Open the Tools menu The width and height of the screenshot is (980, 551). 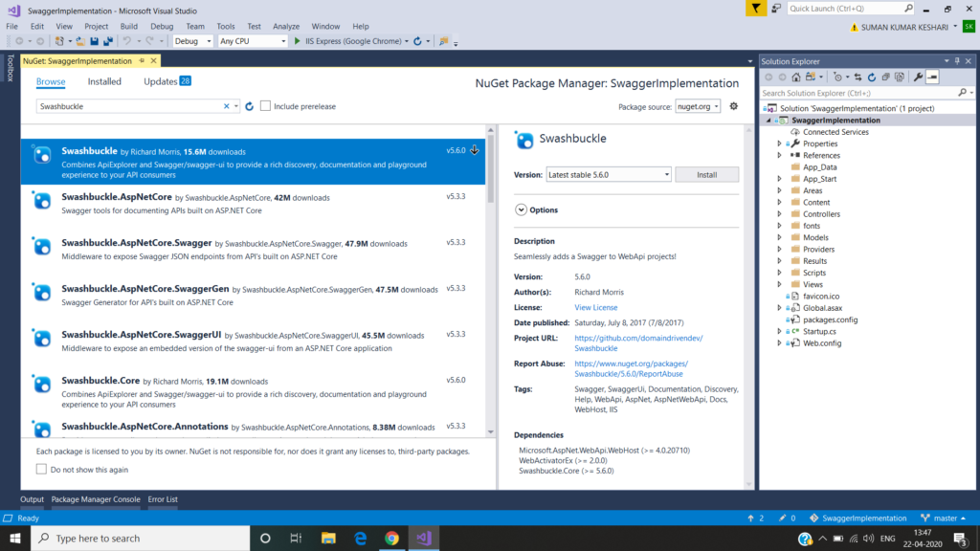click(226, 26)
